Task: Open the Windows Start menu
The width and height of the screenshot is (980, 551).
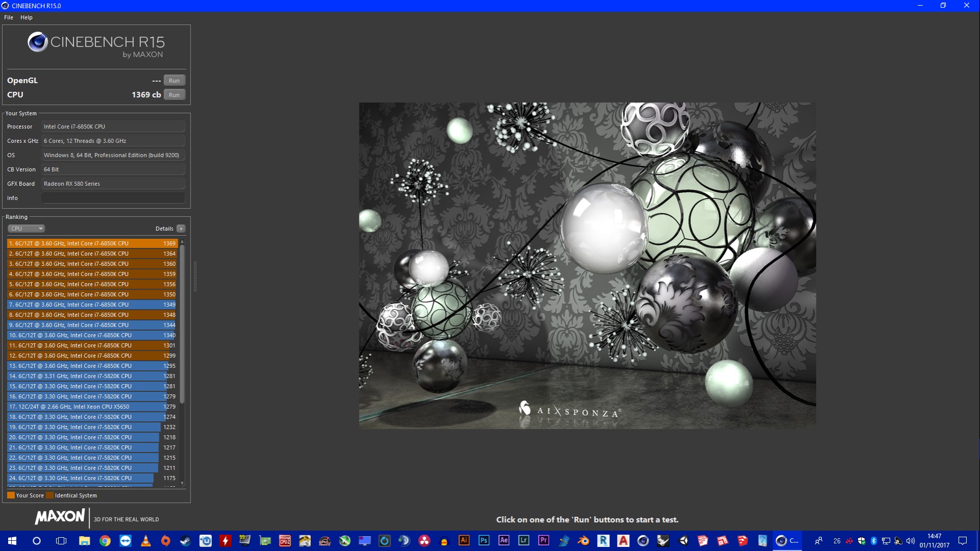Action: pos(12,541)
